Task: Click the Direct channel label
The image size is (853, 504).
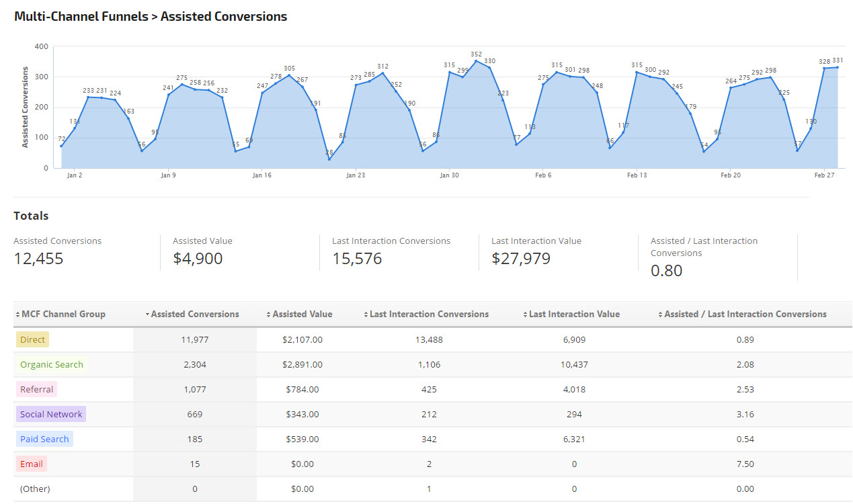Action: 32,339
